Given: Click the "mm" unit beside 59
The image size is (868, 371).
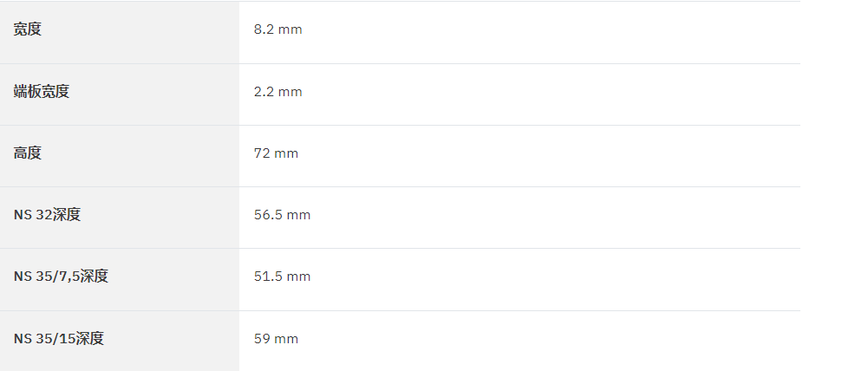Looking at the screenshot, I should click(x=286, y=340).
